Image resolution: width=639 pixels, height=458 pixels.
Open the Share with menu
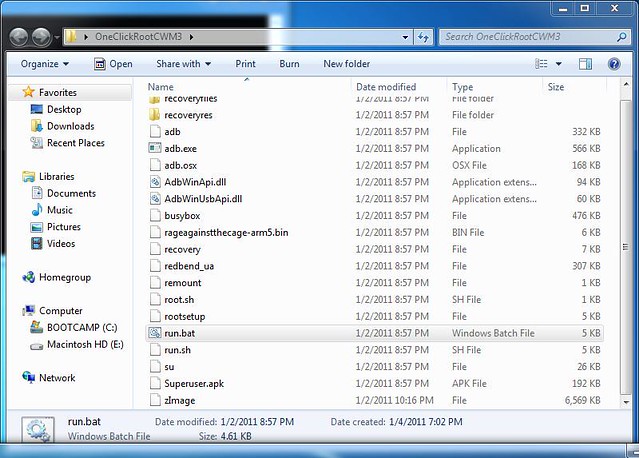click(x=184, y=64)
